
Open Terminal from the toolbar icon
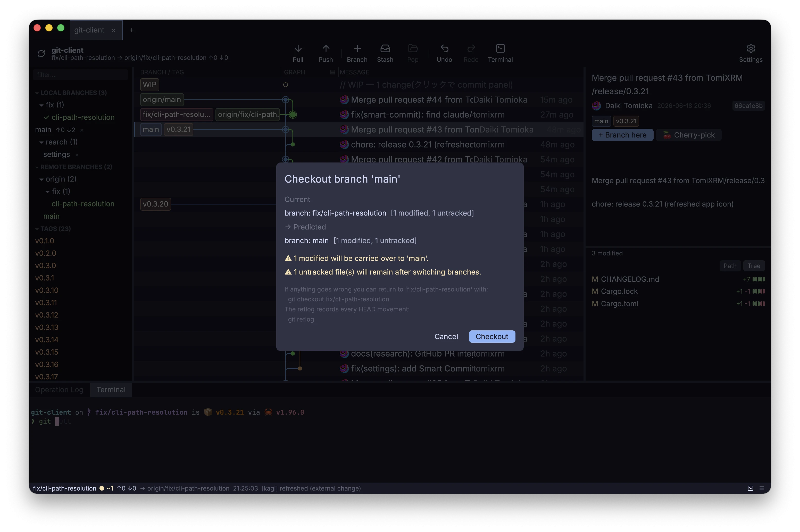click(500, 48)
